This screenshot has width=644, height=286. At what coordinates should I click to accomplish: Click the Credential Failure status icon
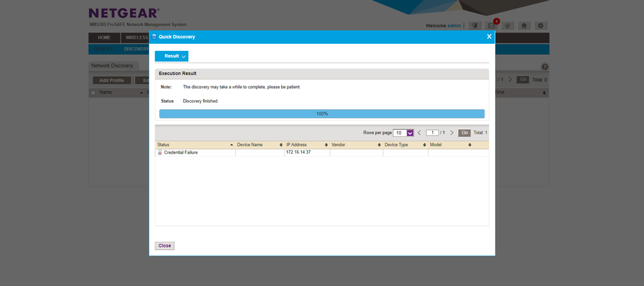coord(160,152)
